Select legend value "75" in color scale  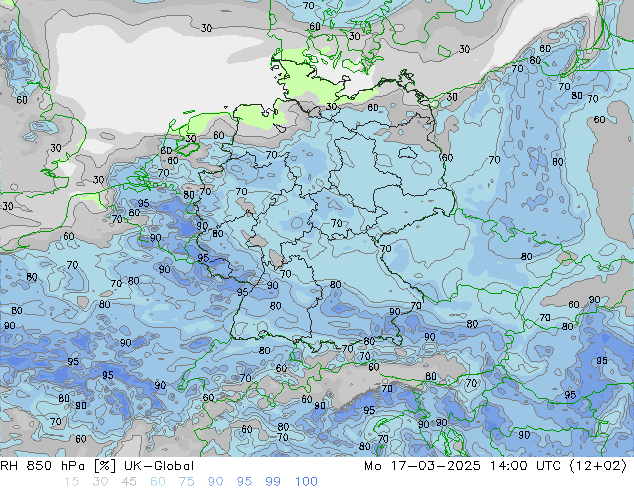186,482
